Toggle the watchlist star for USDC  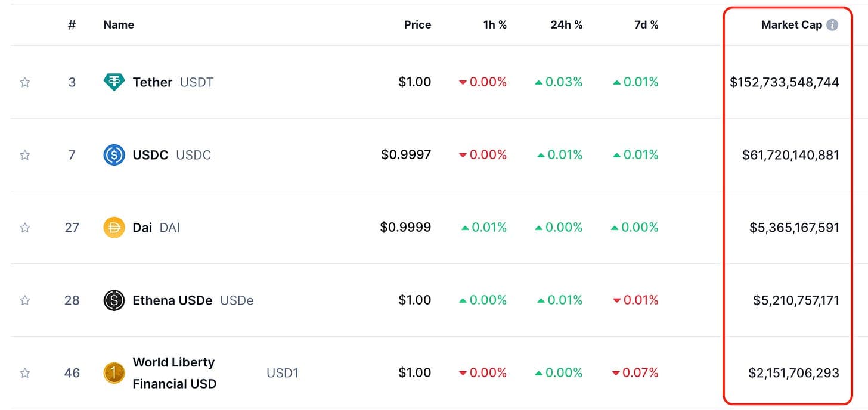click(25, 155)
